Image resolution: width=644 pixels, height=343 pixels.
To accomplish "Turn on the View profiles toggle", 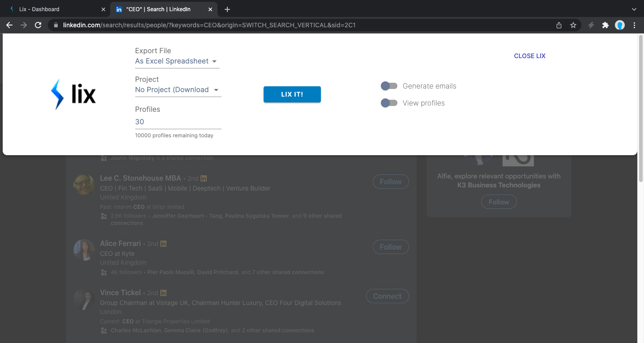I will pos(389,103).
